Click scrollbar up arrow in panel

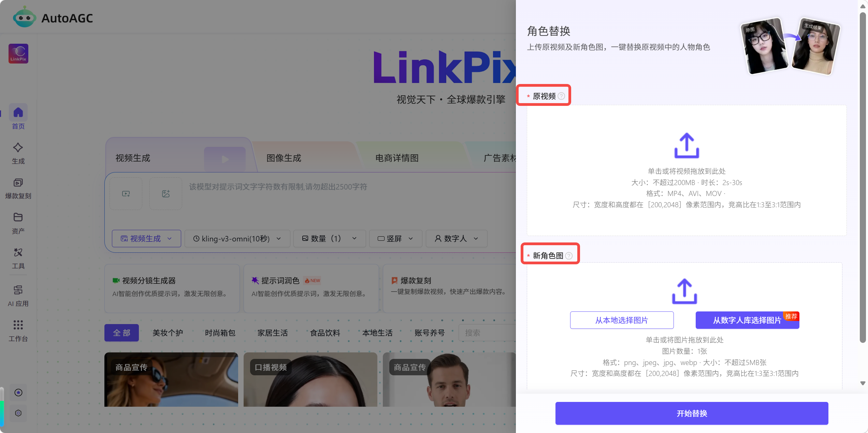point(863,6)
